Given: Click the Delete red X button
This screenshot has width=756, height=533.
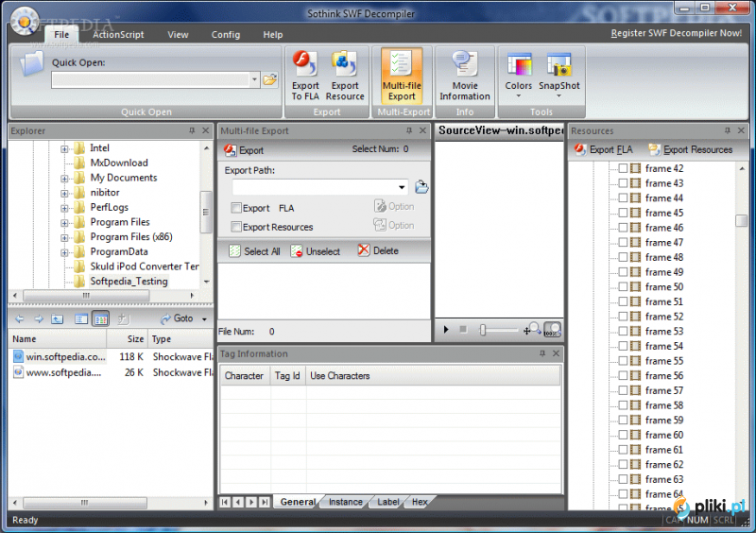Looking at the screenshot, I should [378, 250].
